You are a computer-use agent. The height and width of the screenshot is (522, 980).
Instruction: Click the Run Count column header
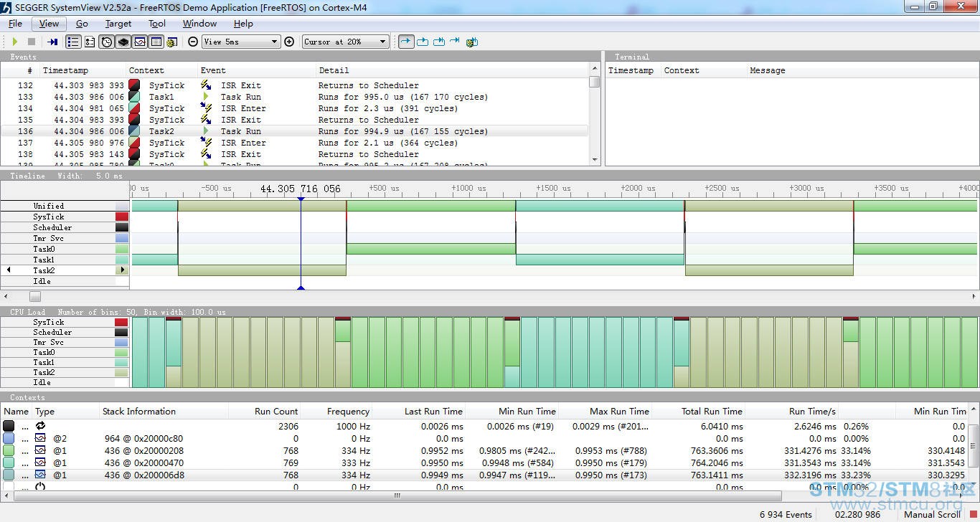(x=264, y=412)
